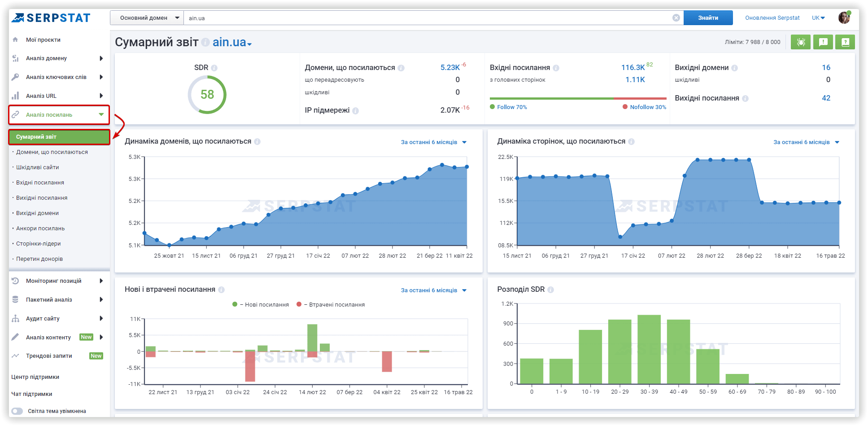Click the Знайти search button
Image resolution: width=868 pixels, height=426 pixels.
pyautogui.click(x=708, y=18)
